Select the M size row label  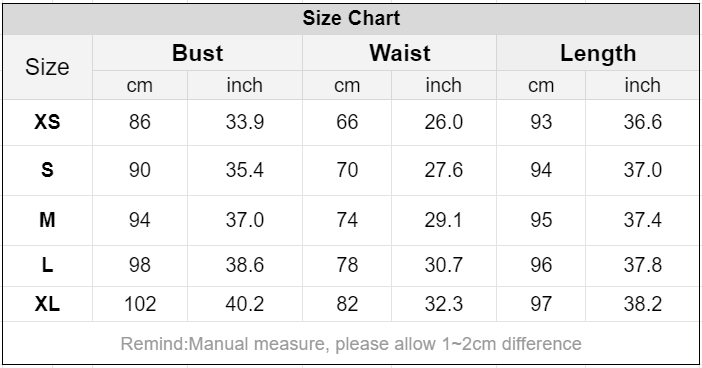(47, 220)
